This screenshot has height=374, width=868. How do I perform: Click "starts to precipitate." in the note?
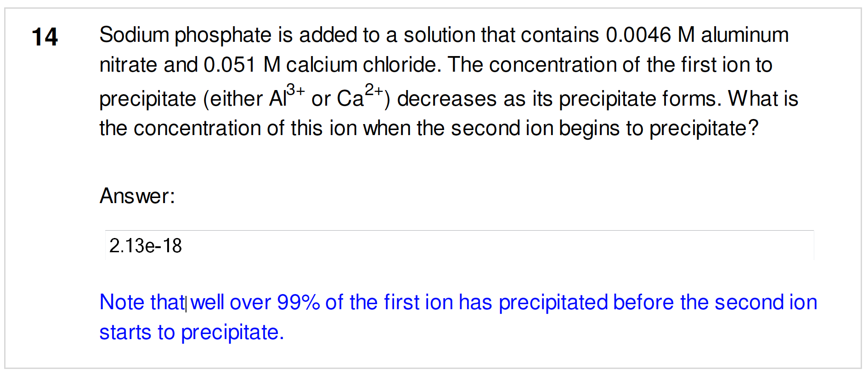point(192,332)
